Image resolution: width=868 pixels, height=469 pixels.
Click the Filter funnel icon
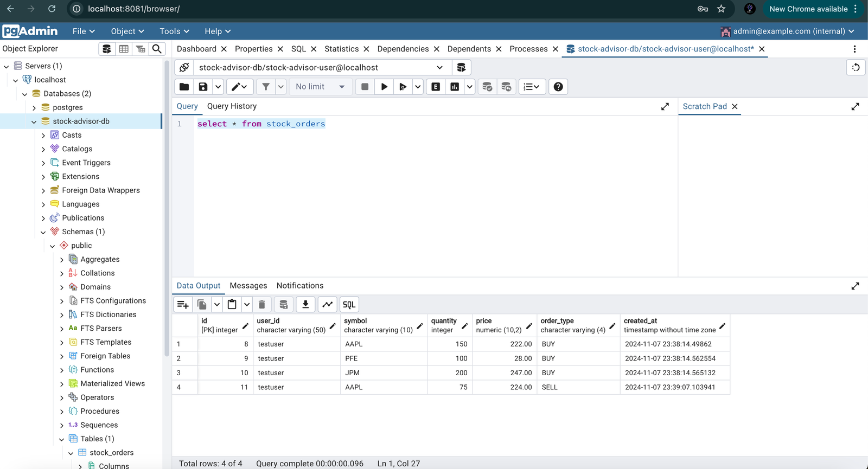266,87
